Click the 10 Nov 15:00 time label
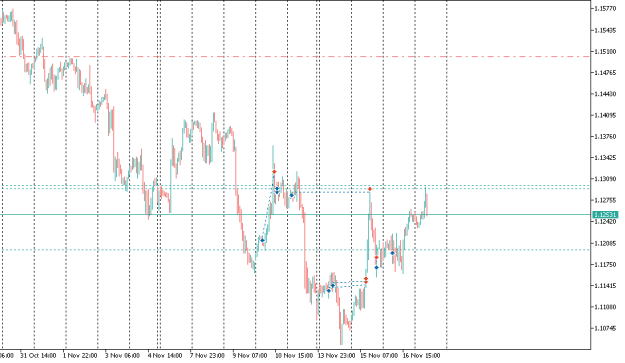This screenshot has width=625, height=363. [294, 355]
